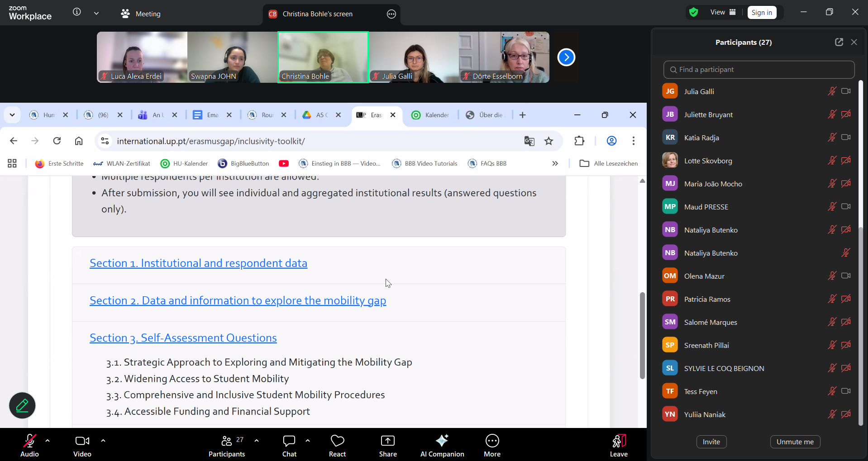868x461 pixels.
Task: Toggle Katia Radja's camera icon
Action: [x=846, y=138]
